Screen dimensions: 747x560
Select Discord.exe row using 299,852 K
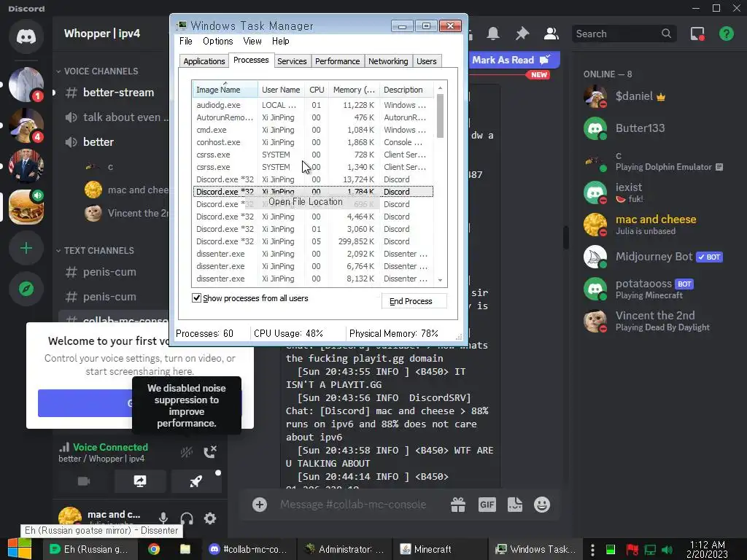pyautogui.click(x=312, y=241)
